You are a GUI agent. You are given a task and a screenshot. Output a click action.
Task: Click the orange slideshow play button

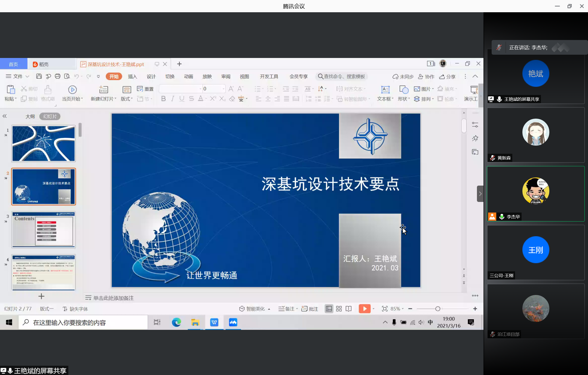(365, 309)
